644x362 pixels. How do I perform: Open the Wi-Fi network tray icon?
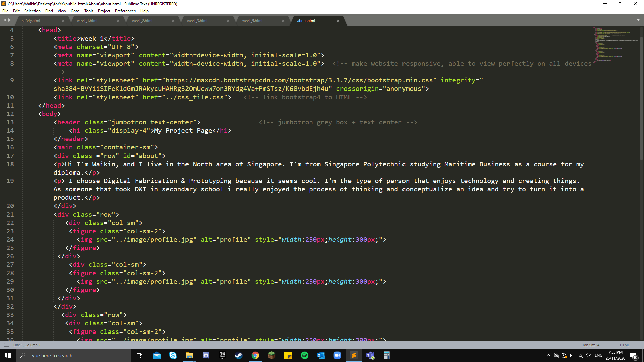click(x=581, y=355)
